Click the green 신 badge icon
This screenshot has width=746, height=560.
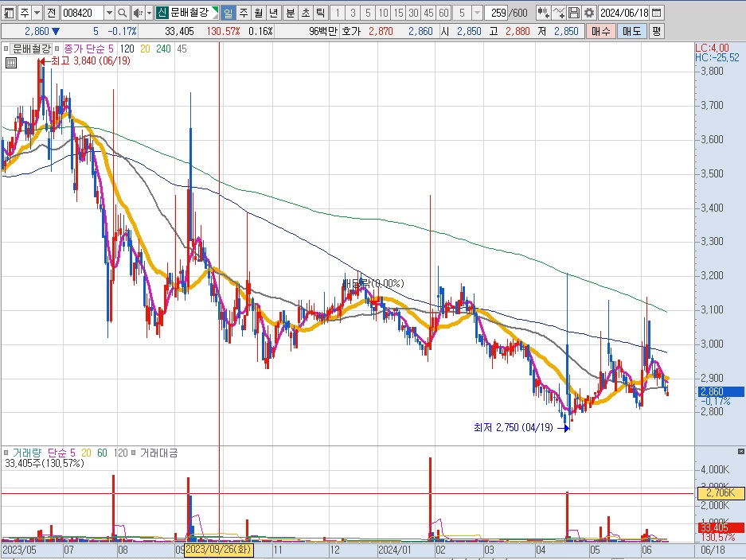tap(162, 13)
